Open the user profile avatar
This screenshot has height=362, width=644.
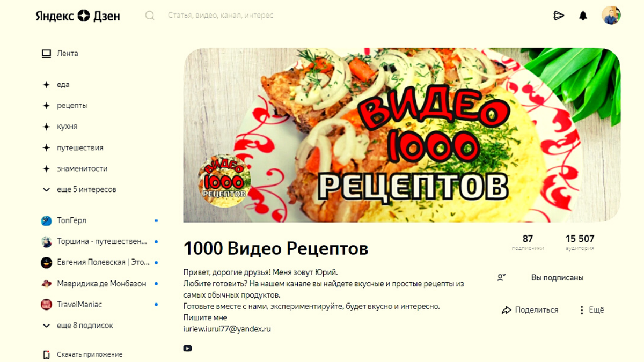pos(611,15)
